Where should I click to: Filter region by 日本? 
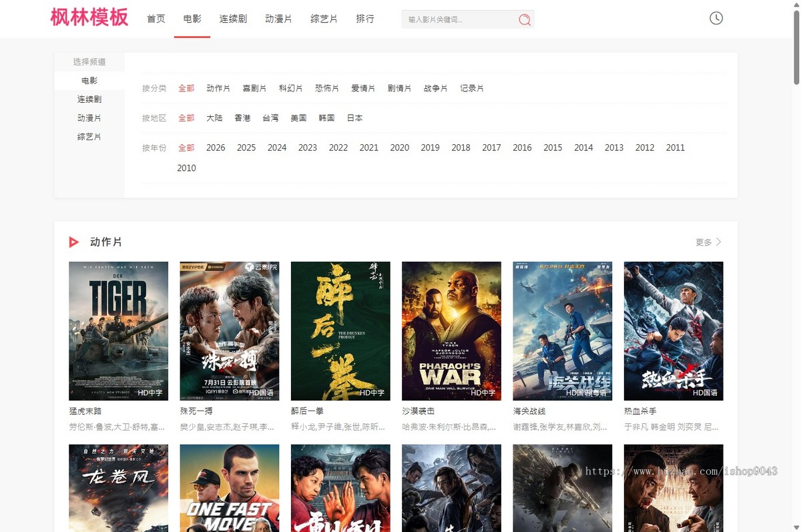point(354,118)
